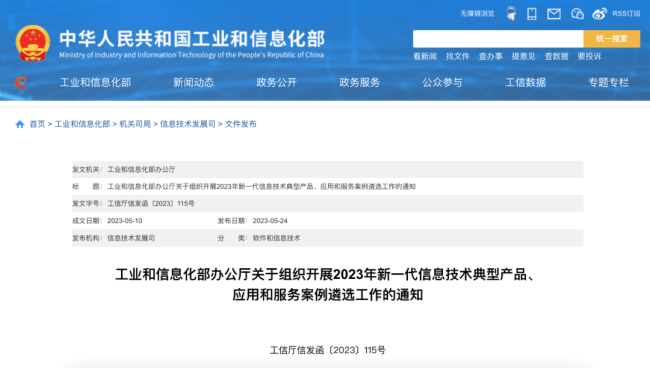
Task: Click the national emblem logo
Action: [33, 43]
